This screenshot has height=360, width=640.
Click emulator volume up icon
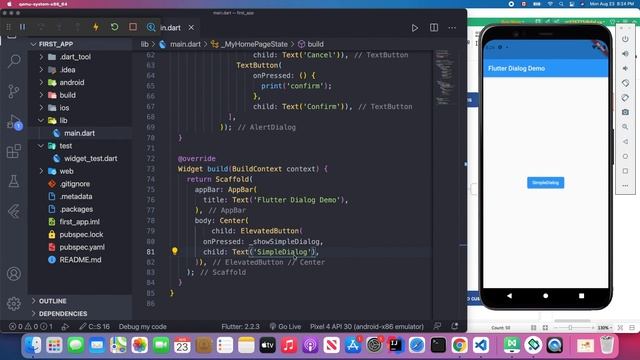(625, 53)
